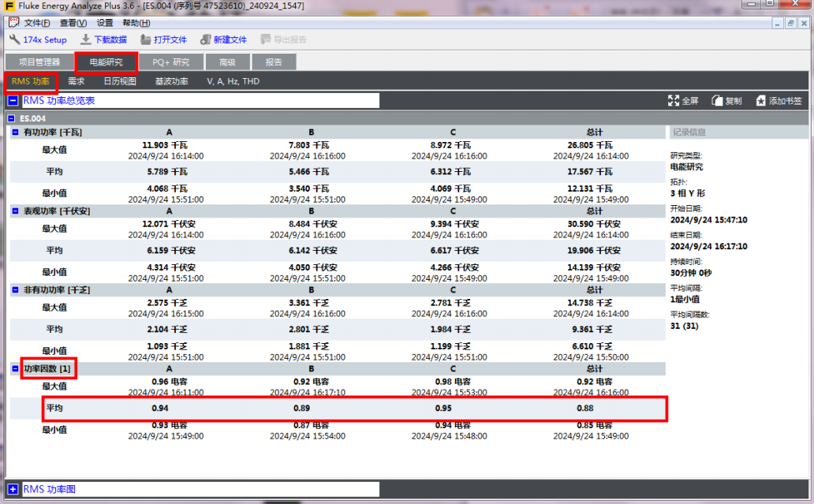Select the 项目管理器 tab
814x504 pixels.
[x=39, y=62]
